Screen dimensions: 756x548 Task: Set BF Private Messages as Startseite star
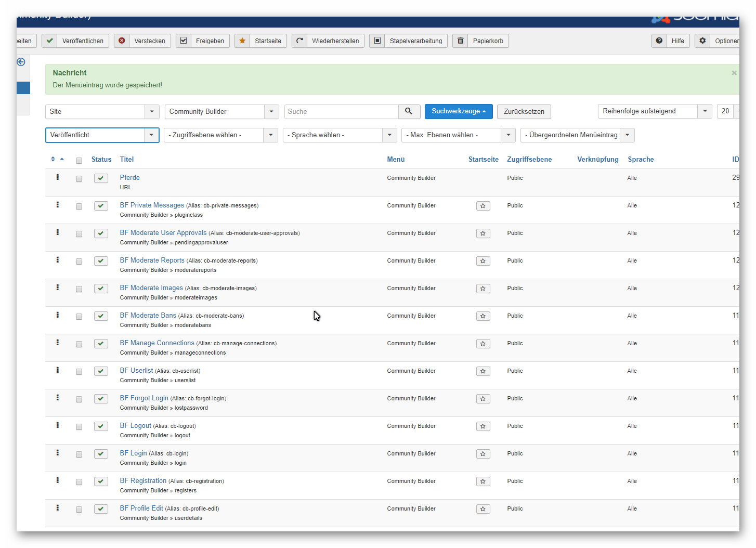click(x=483, y=206)
